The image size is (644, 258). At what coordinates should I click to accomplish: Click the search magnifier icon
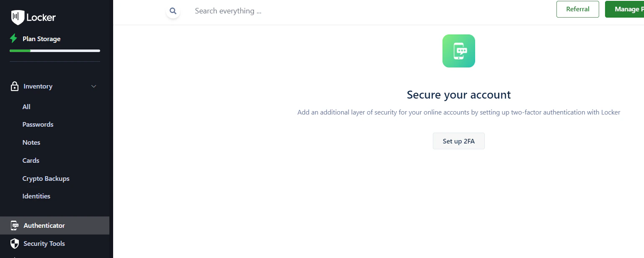(x=173, y=11)
